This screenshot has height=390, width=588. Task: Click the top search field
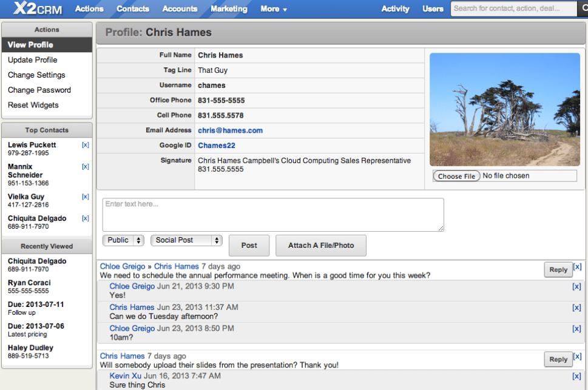pos(513,8)
